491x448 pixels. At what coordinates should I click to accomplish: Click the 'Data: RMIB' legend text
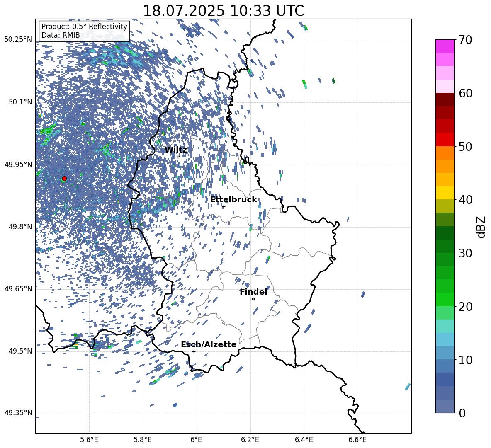[x=61, y=35]
